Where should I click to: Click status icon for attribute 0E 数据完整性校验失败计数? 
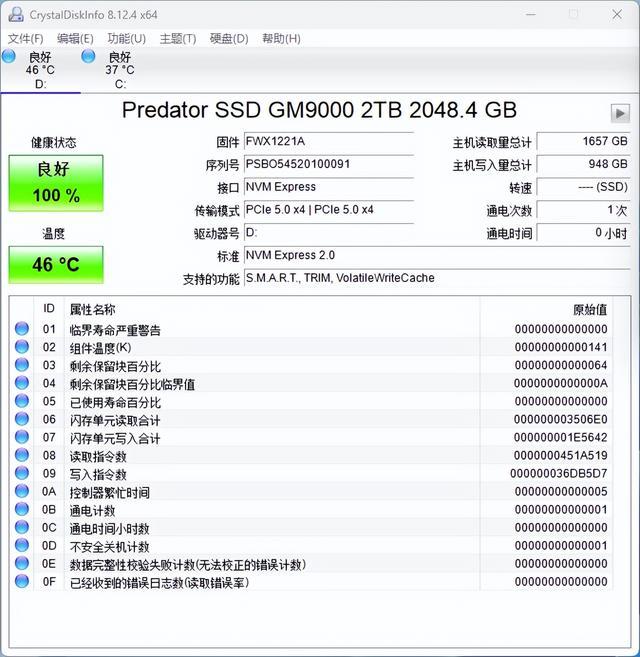click(x=22, y=564)
